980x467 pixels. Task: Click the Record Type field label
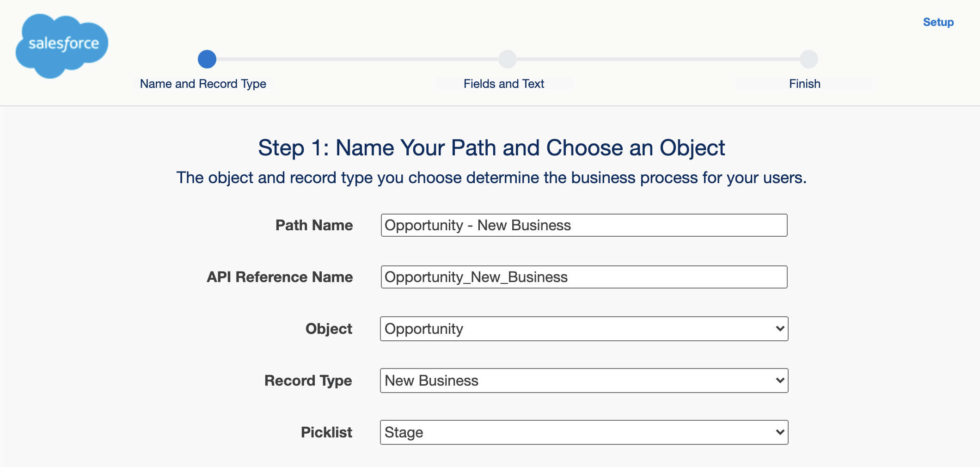click(308, 381)
